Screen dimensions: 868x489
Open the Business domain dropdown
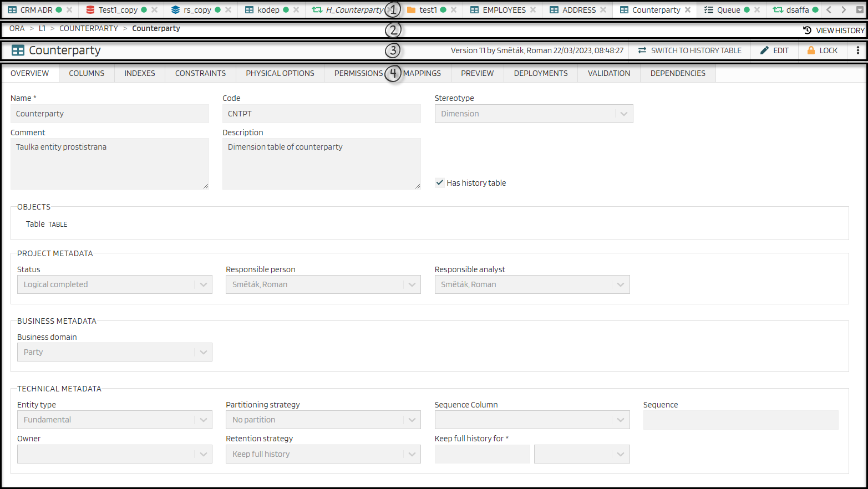pyautogui.click(x=203, y=352)
